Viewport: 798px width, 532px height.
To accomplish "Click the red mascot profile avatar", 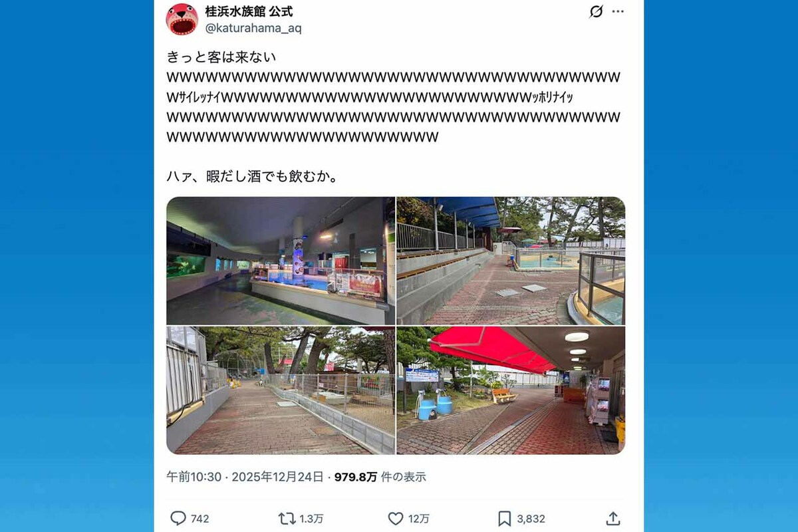I will point(182,19).
